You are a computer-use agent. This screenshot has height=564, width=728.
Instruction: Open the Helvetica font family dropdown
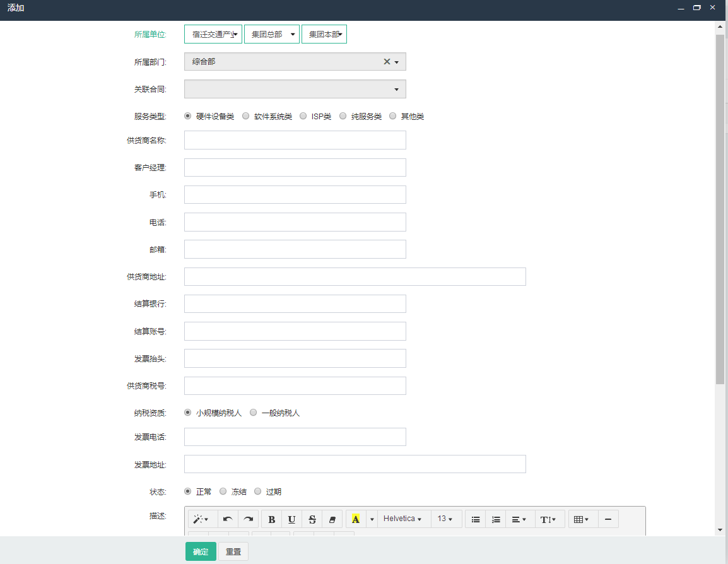click(x=402, y=519)
